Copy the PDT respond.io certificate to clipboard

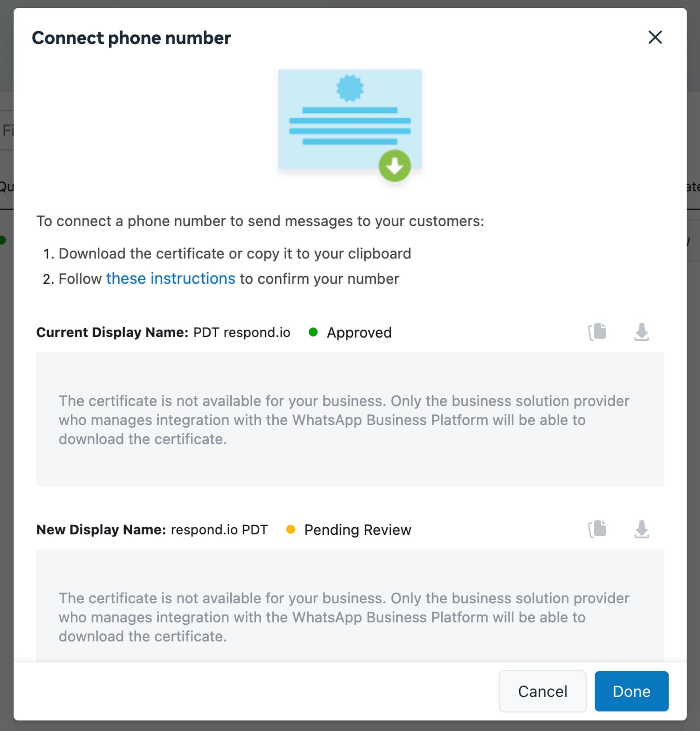pyautogui.click(x=597, y=332)
